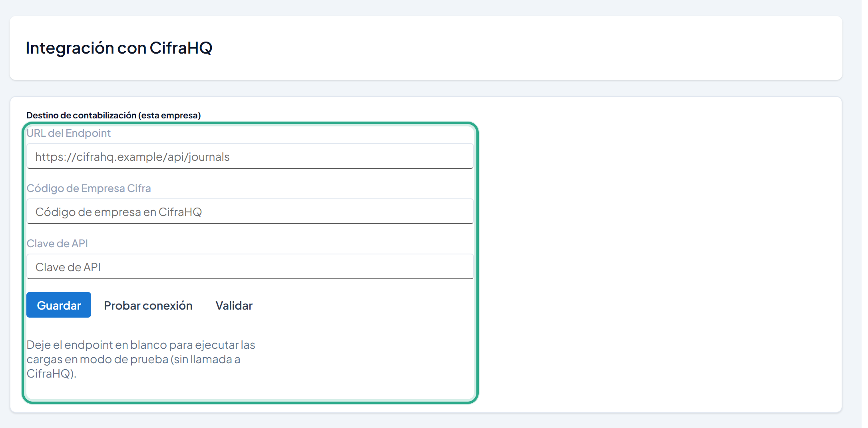The width and height of the screenshot is (868, 428).
Task: Click the 'Integración con CifraHQ' heading
Action: pyautogui.click(x=119, y=48)
